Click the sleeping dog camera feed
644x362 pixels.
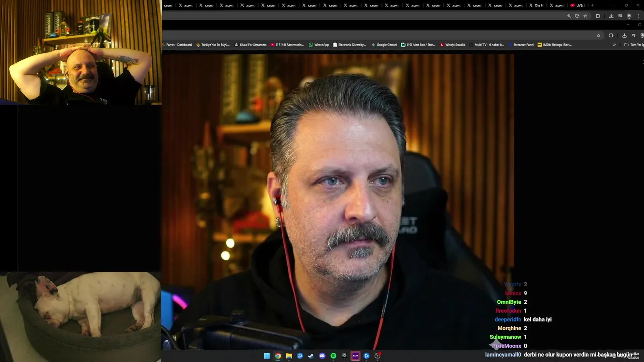(80, 317)
